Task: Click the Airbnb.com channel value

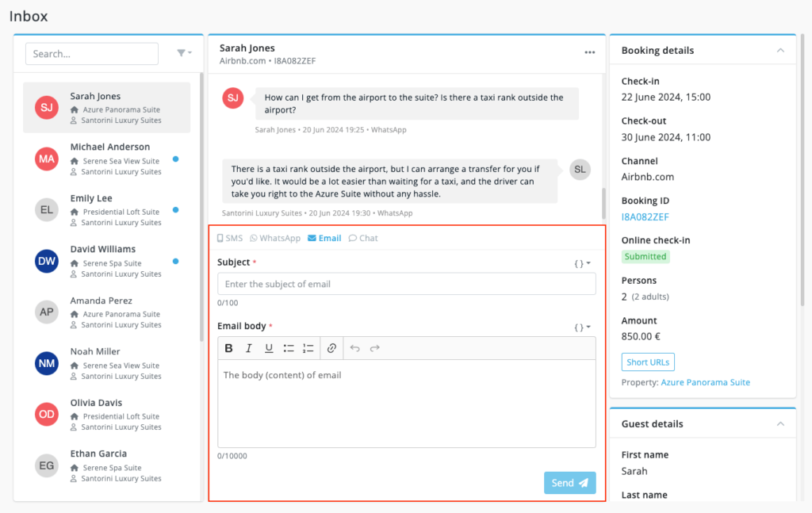Action: pyautogui.click(x=648, y=177)
